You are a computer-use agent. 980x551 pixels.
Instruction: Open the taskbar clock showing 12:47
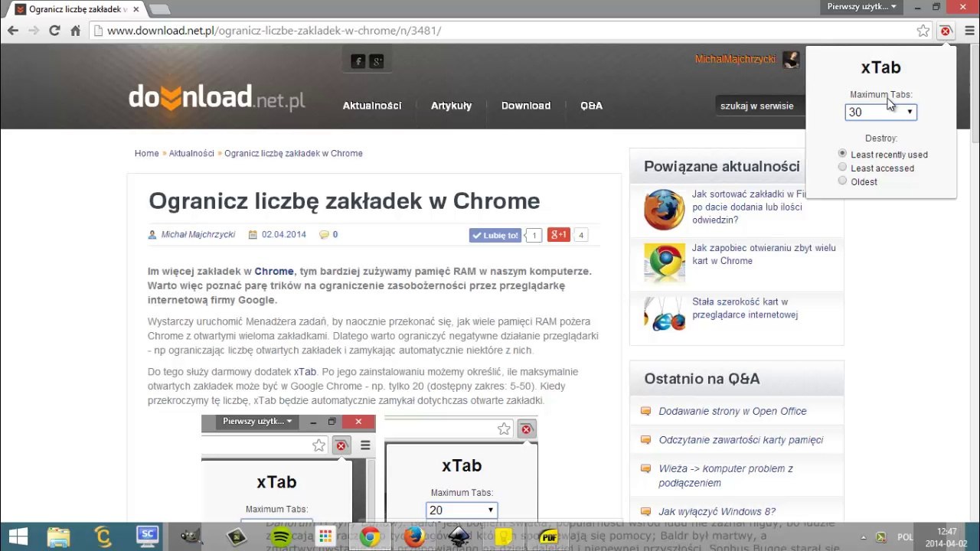pos(946,537)
